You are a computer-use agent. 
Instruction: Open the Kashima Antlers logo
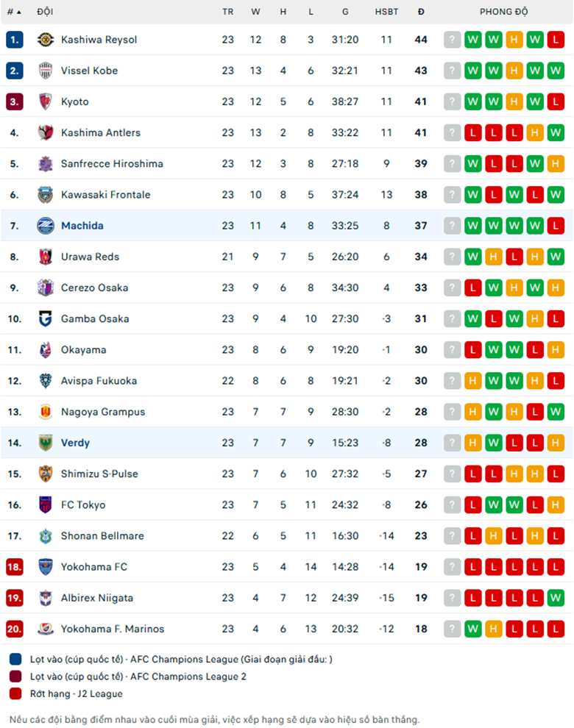click(45, 133)
